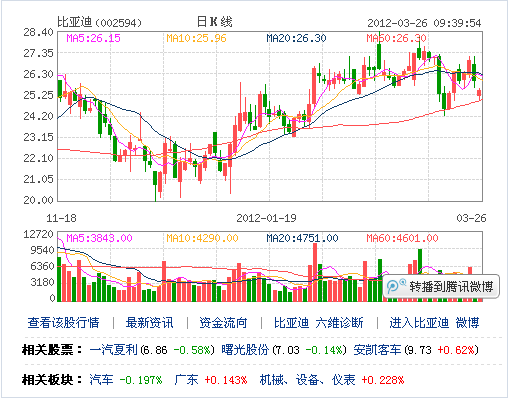Screen dimensions: 509x399
Task: Click the 转播到腾讯微博 button
Action: (441, 286)
